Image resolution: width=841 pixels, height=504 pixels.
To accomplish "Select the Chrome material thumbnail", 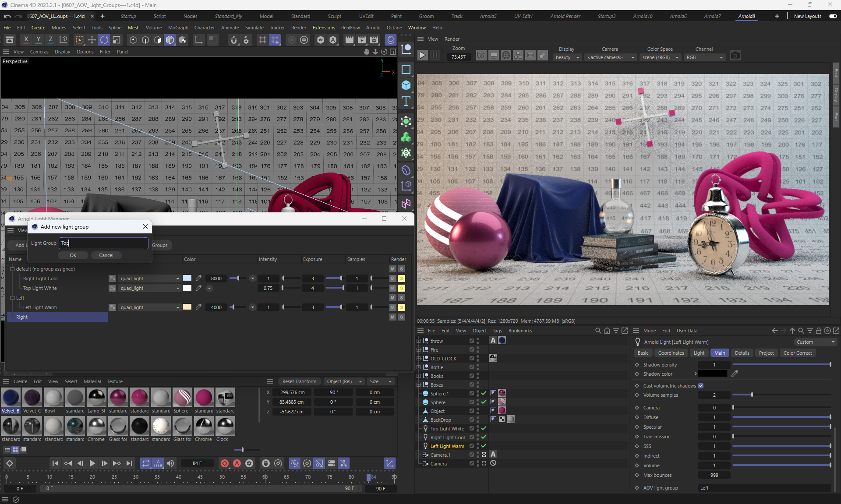I will pos(96,426).
